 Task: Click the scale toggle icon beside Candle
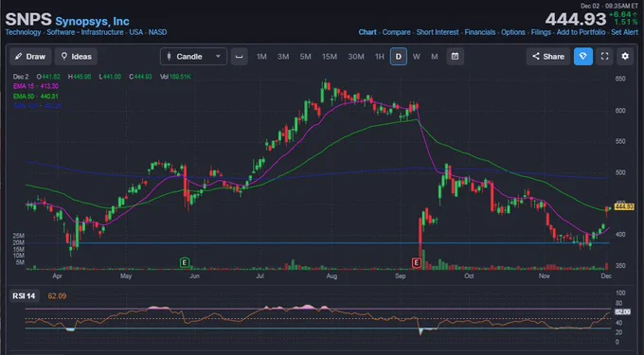[x=239, y=57]
